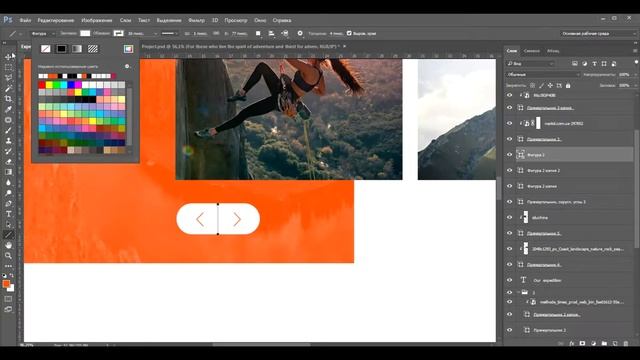Select the Line shape tool

(x=8, y=235)
